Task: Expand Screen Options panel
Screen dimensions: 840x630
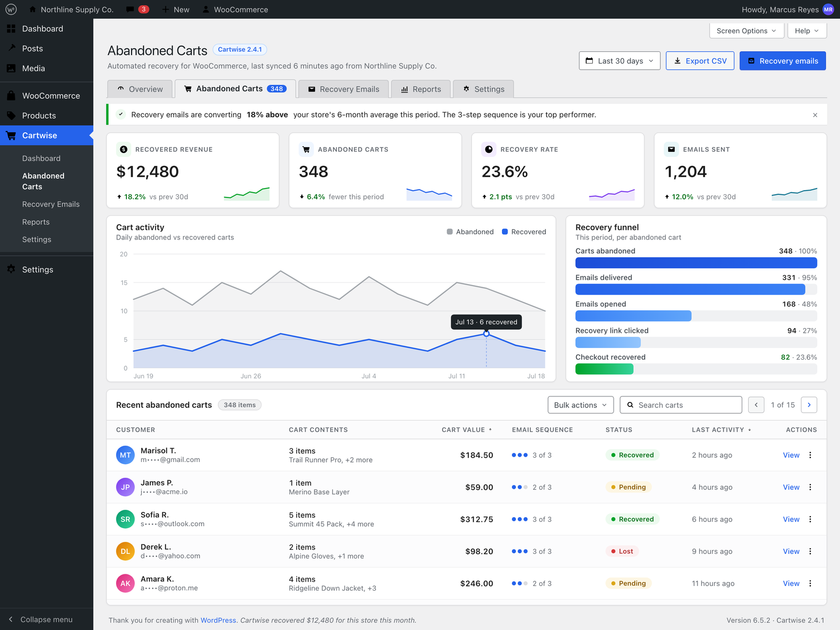Action: 747,31
